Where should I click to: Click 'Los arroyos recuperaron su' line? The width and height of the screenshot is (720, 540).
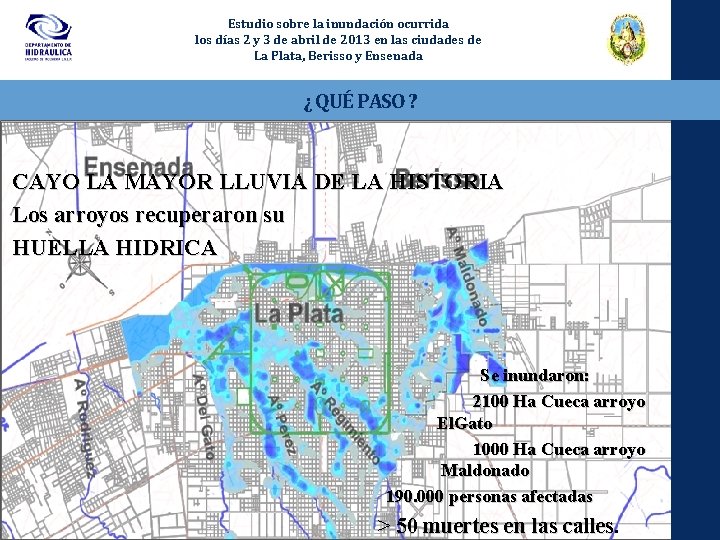148,215
